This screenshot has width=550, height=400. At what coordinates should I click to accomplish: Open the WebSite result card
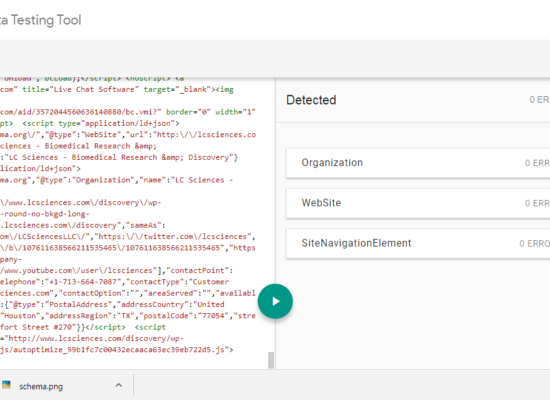(418, 203)
